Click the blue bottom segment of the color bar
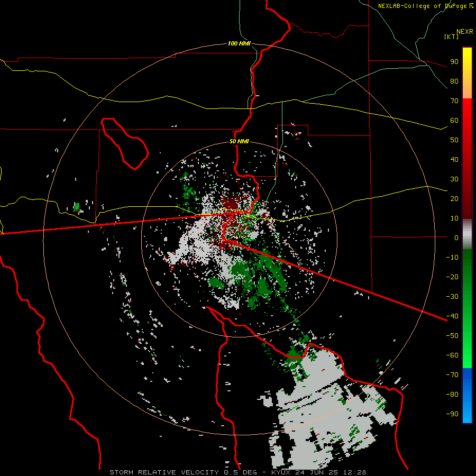The height and width of the screenshot is (476, 476). tap(467, 396)
